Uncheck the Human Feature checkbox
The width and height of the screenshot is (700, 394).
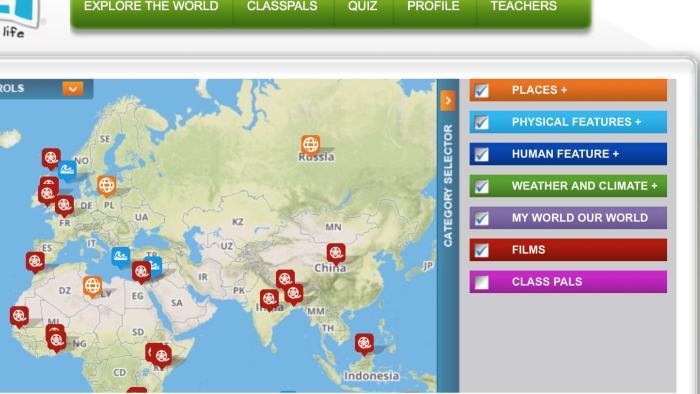click(x=481, y=154)
